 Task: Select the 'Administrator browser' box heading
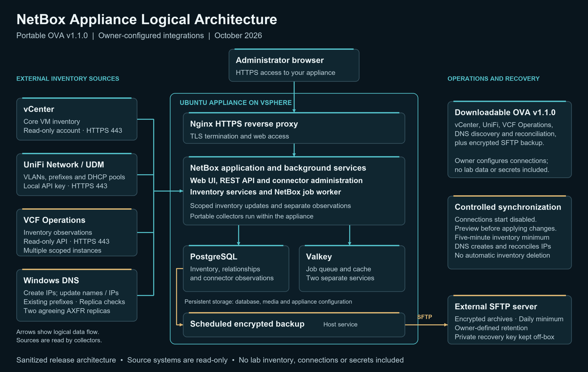click(280, 60)
